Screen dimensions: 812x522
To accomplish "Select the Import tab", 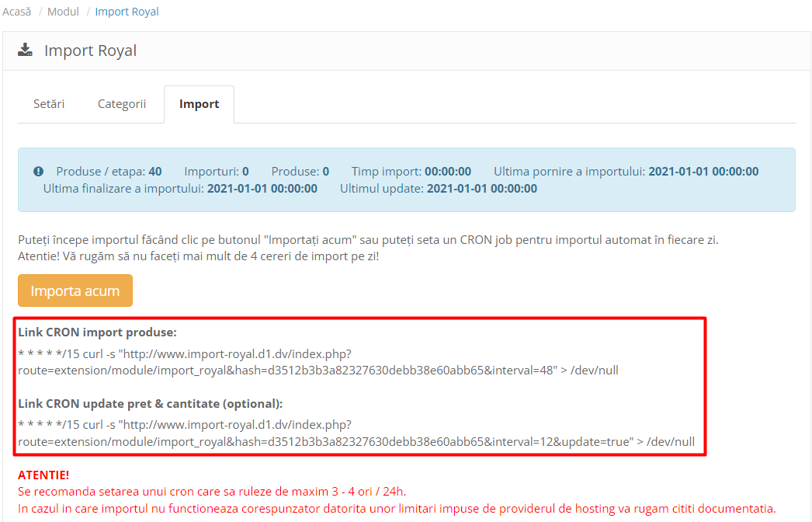I will click(x=199, y=104).
